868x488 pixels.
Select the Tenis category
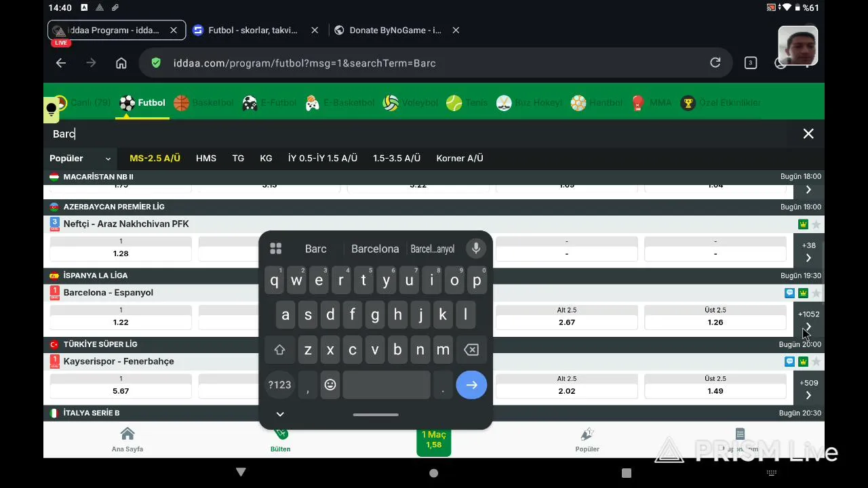pyautogui.click(x=467, y=103)
